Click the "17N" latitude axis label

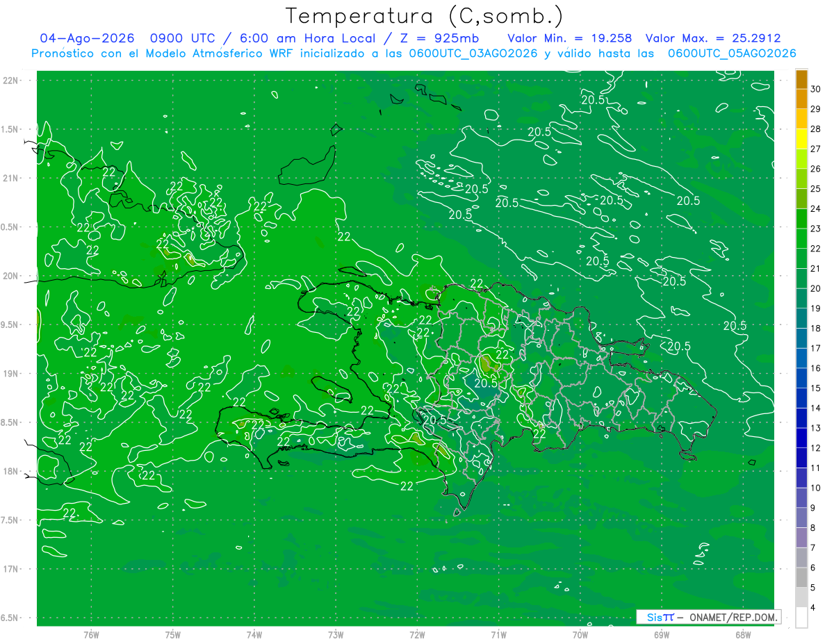[x=12, y=570]
